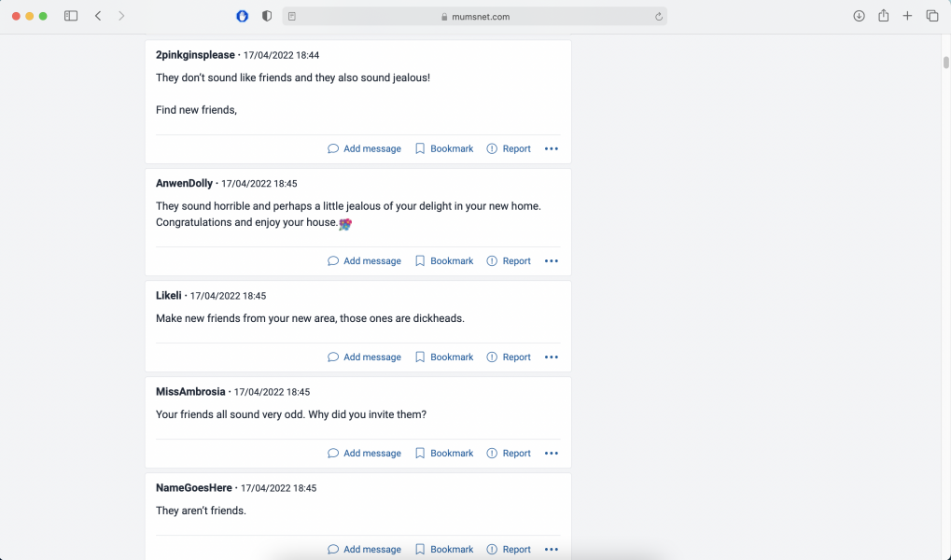The height and width of the screenshot is (560, 951).
Task: Show the tab overview grid
Action: (x=931, y=16)
